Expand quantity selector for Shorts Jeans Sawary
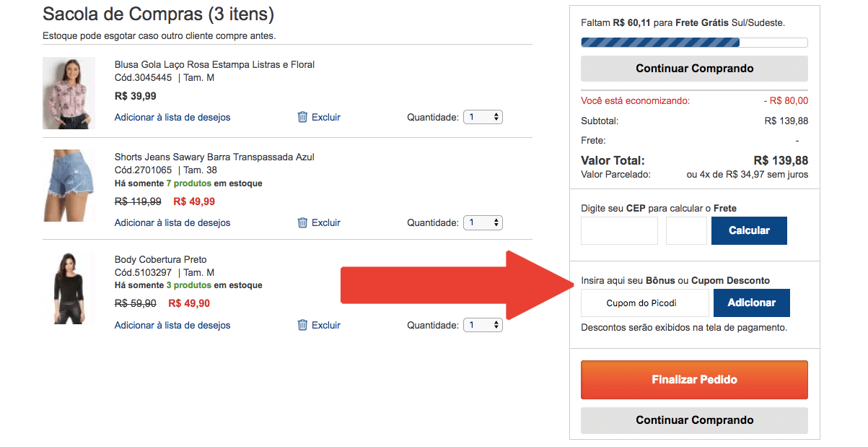 (x=483, y=222)
